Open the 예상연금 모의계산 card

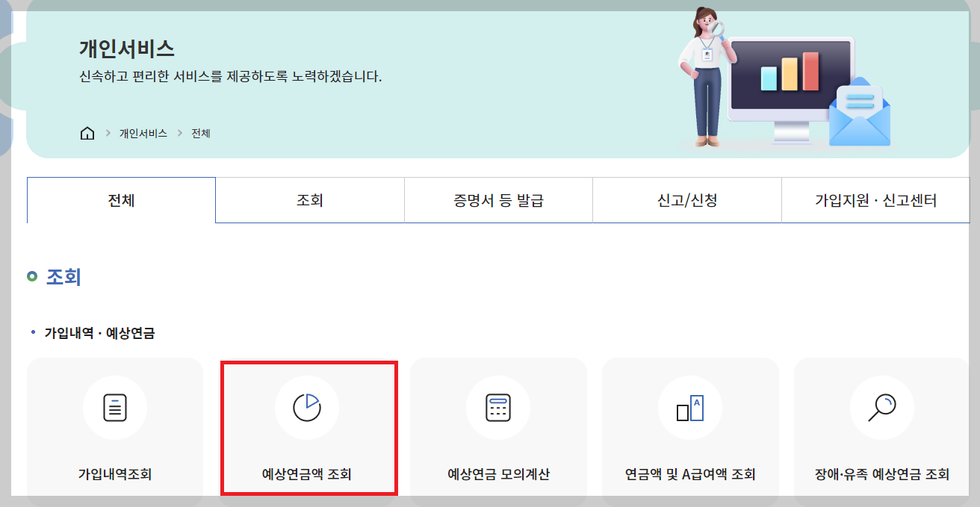498,433
